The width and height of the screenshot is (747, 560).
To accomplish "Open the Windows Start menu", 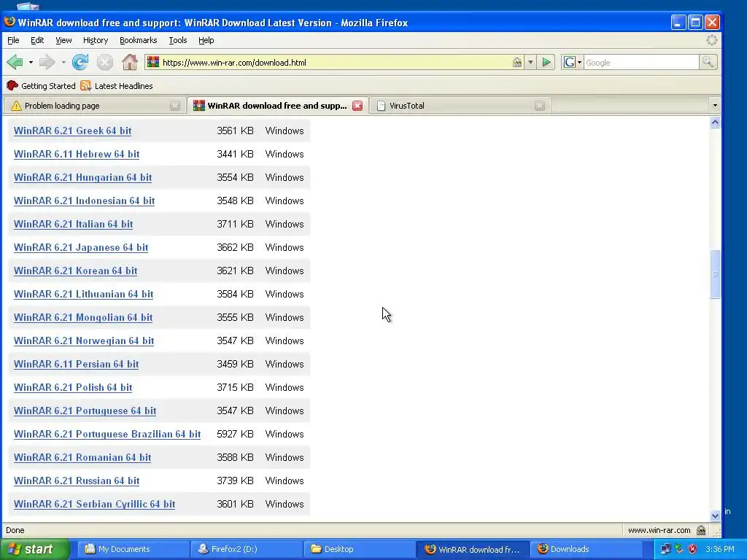I will (x=34, y=549).
